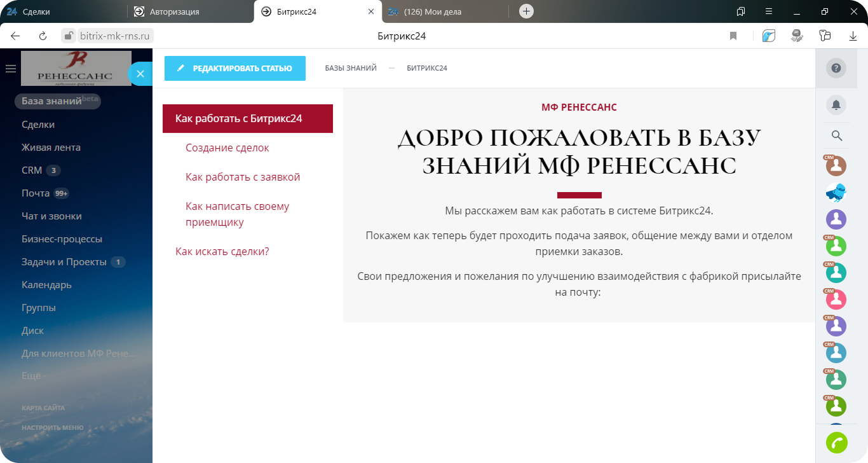Screen dimensions: 868x463
Task: Click Настроить меню link
Action: [x=53, y=427]
